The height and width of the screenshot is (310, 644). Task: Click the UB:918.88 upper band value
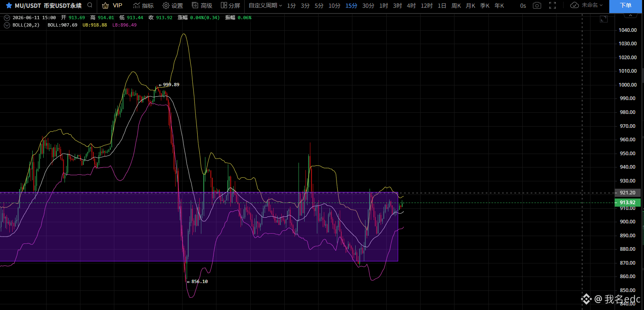(95, 25)
